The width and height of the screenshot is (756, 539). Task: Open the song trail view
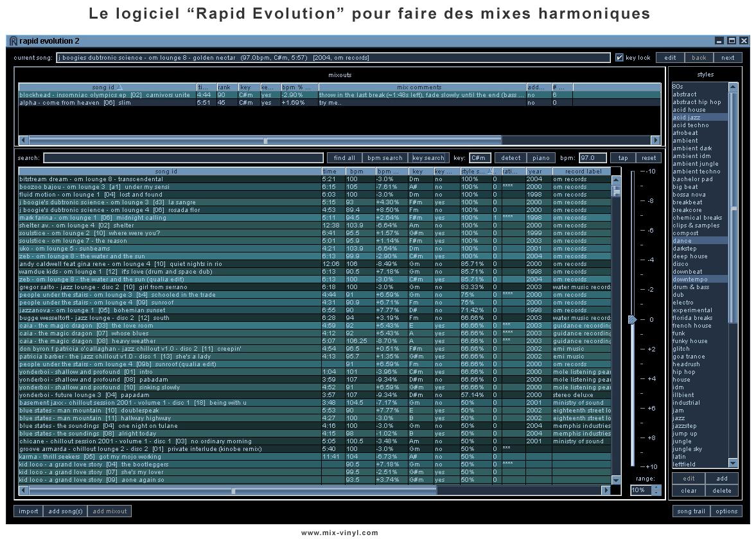pyautogui.click(x=690, y=511)
